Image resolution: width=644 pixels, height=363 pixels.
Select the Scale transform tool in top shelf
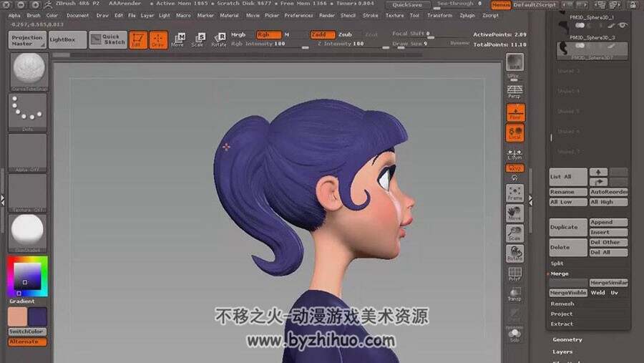coord(198,40)
